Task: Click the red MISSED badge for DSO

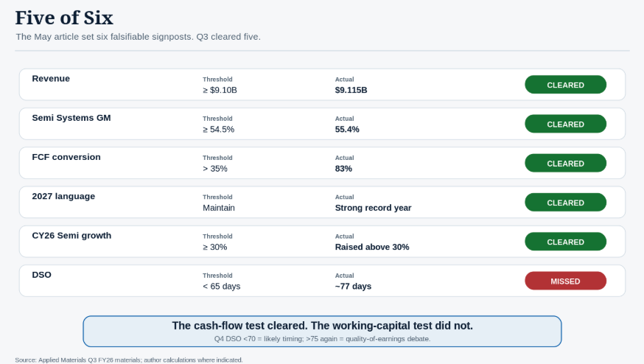Action: 565,281
